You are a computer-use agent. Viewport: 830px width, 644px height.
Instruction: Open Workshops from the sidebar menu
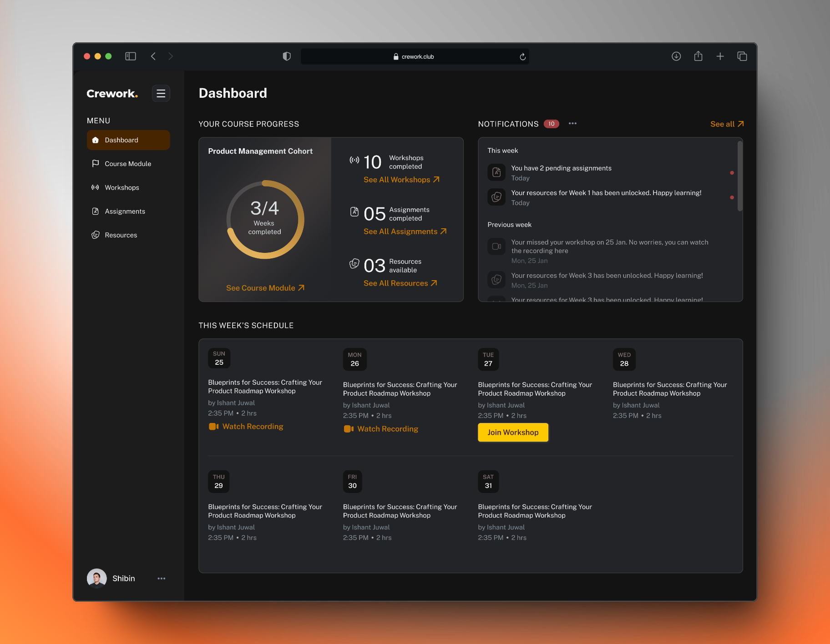128,187
